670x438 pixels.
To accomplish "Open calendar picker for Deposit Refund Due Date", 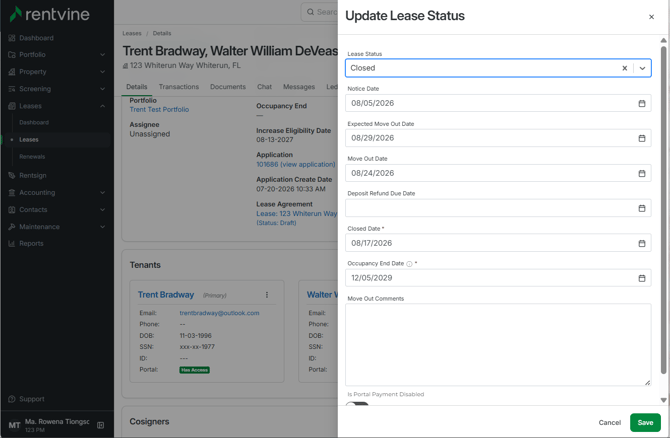I will pyautogui.click(x=641, y=209).
